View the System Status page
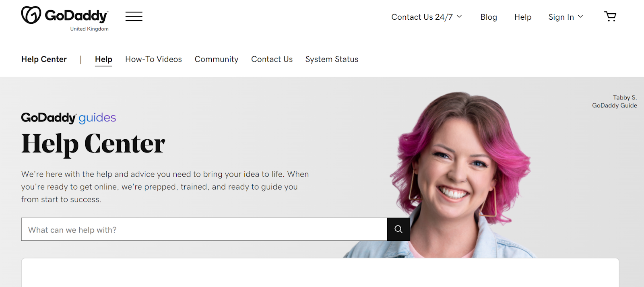Viewport: 644px width, 287px height. click(x=332, y=59)
